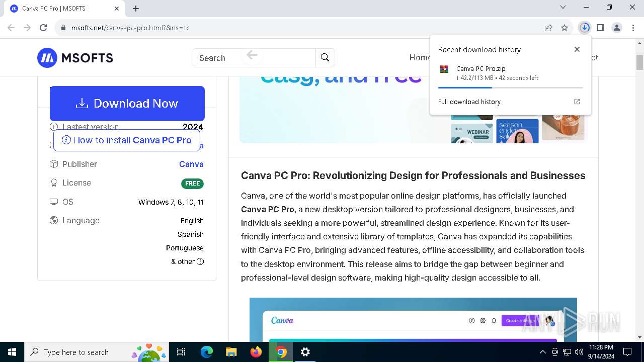644x362 pixels.
Task: Open the Chrome three-dot menu
Action: (x=633, y=28)
